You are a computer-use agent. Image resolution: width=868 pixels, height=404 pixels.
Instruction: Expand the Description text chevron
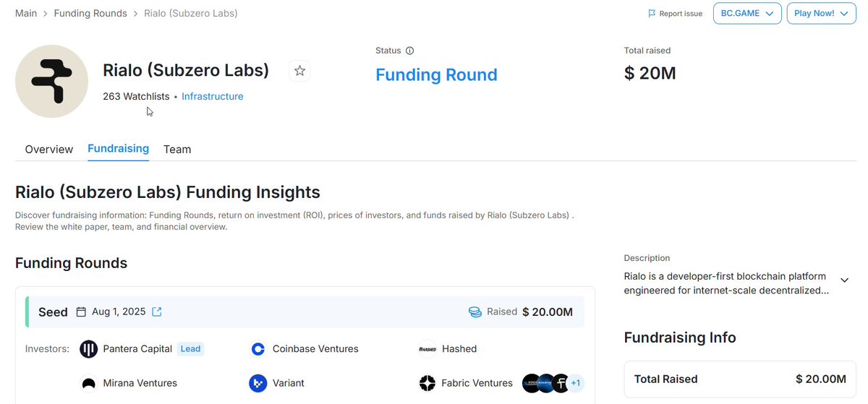tap(844, 280)
